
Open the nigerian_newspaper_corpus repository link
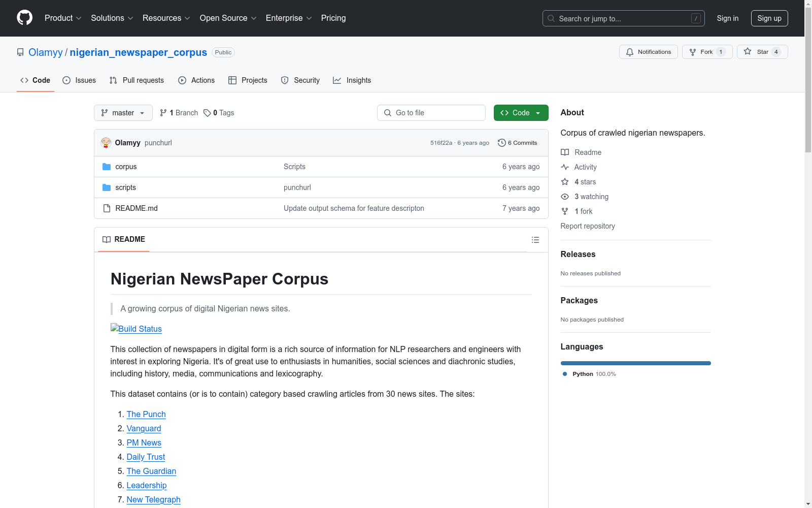[x=139, y=52]
